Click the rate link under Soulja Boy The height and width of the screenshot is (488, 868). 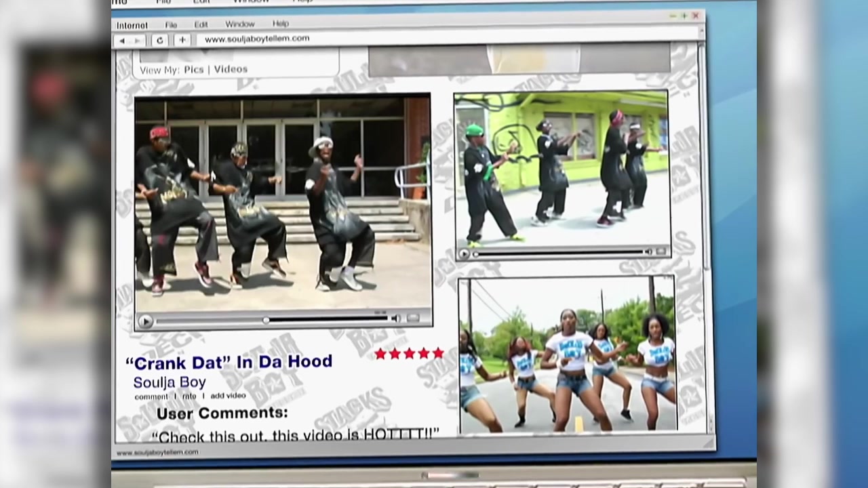point(189,396)
